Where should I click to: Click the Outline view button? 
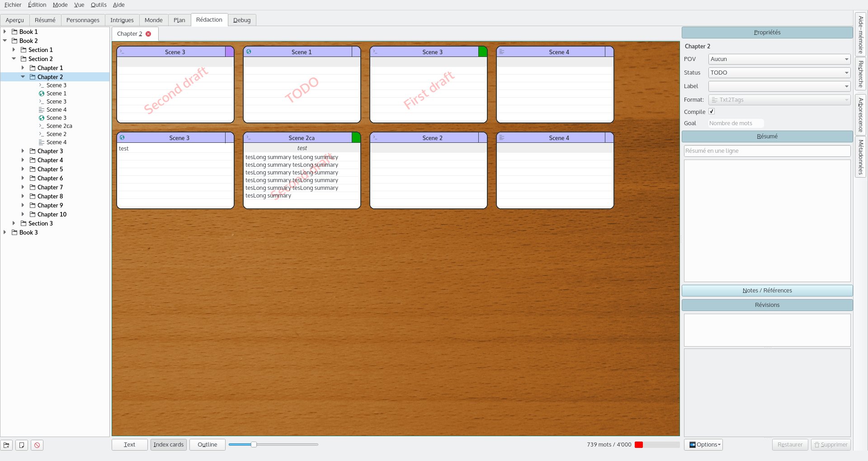tap(207, 444)
